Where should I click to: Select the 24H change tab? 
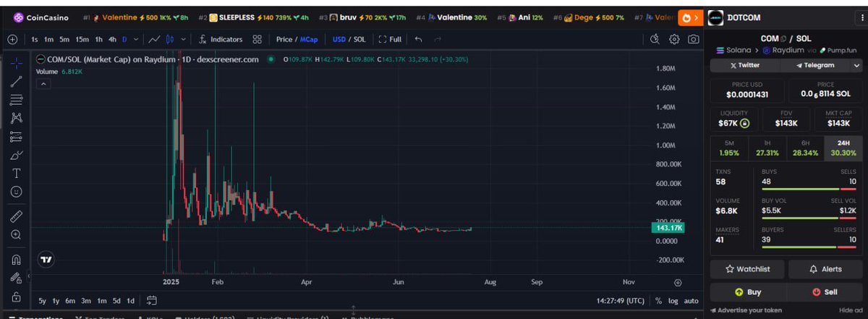tap(843, 148)
